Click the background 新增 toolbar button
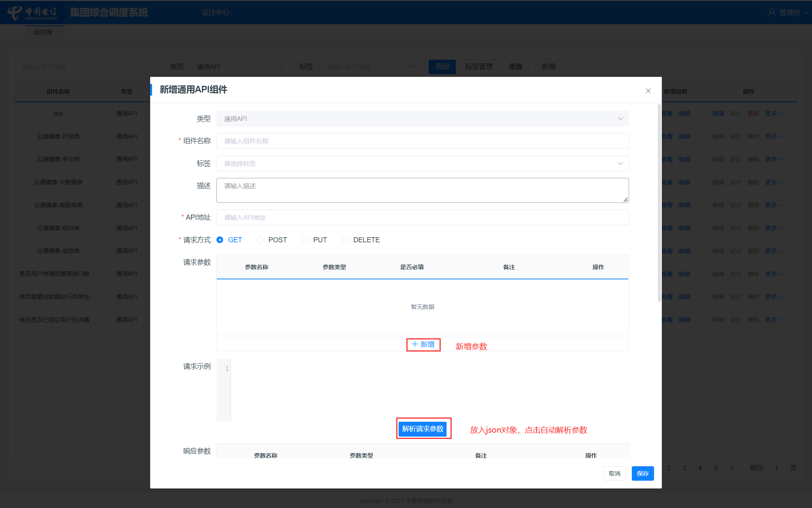The width and height of the screenshot is (812, 508). (x=549, y=67)
